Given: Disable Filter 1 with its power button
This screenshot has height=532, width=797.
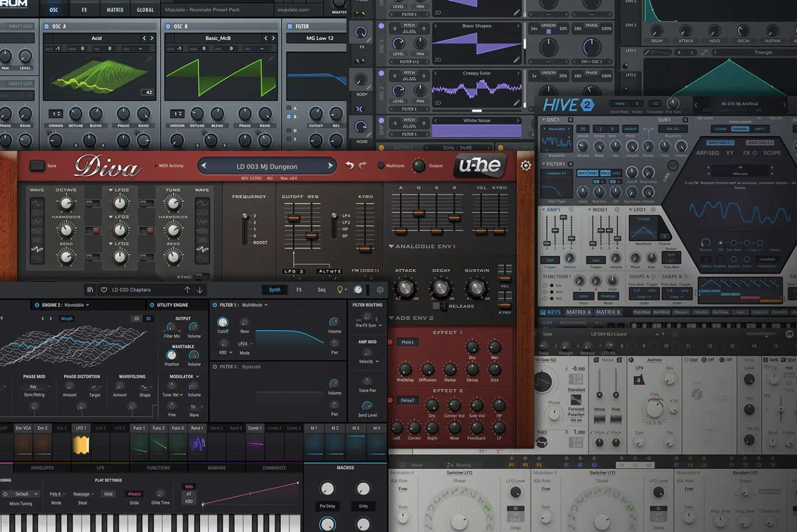Looking at the screenshot, I should pyautogui.click(x=215, y=305).
